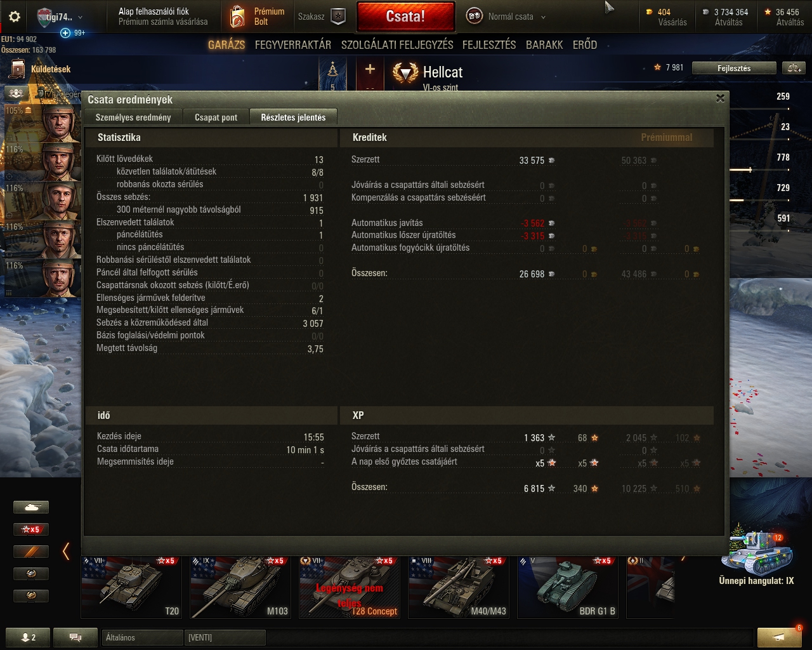This screenshot has width=812, height=650.
Task: Open the notification center envelope icon
Action: click(780, 637)
